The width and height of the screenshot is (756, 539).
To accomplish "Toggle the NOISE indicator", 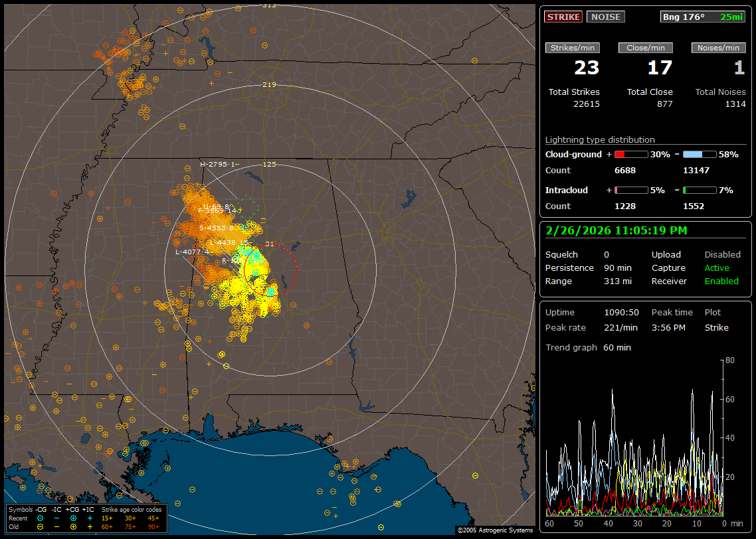I will point(605,17).
